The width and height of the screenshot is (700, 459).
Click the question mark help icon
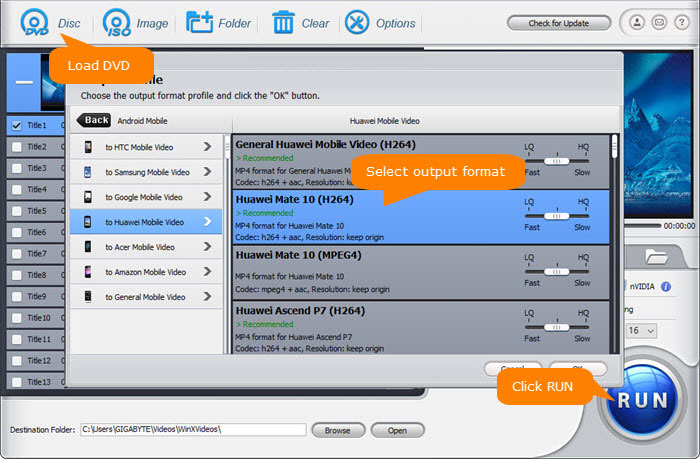(x=681, y=22)
